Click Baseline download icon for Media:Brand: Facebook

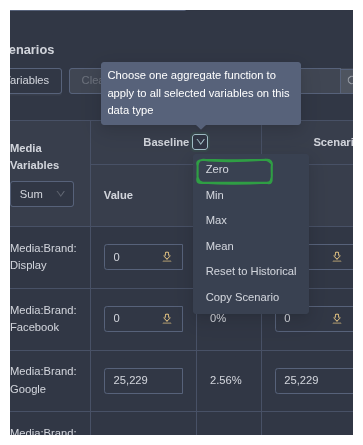[x=167, y=319]
